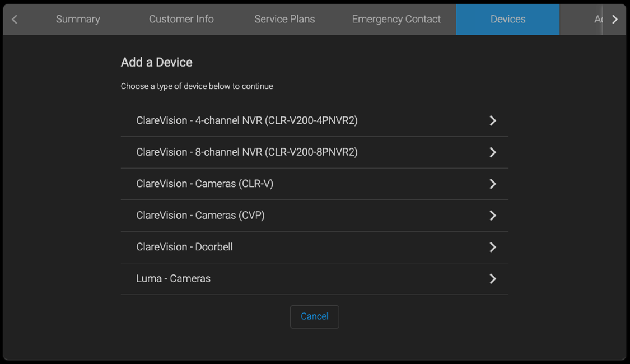Click the chevron beside ClareVision Doorbell
The width and height of the screenshot is (630, 364).
coord(492,247)
